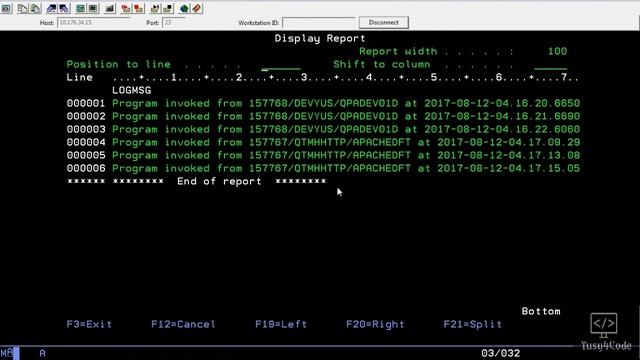
Task: Select line 000003 with time 04.16.22.6060
Action: tap(323, 129)
